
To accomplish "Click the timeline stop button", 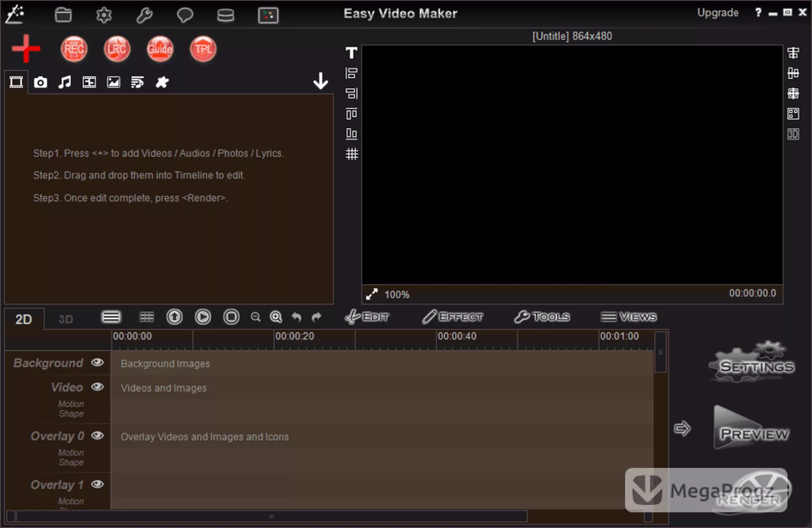I will point(231,317).
